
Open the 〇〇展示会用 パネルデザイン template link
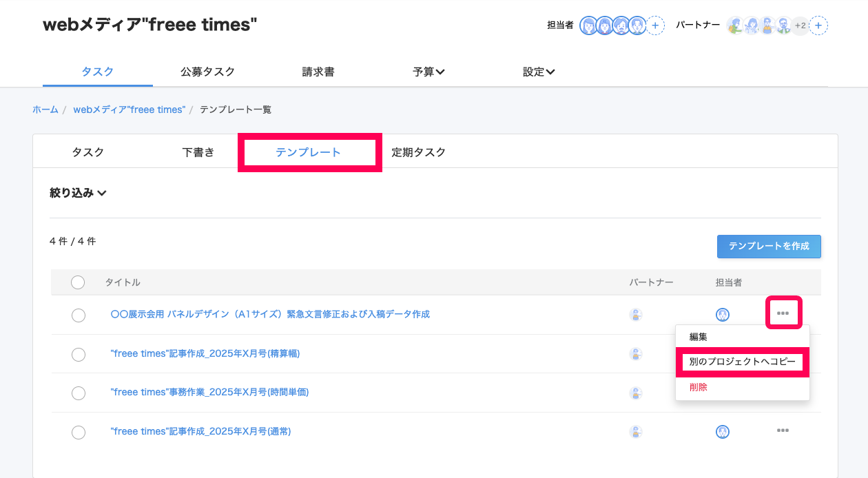pyautogui.click(x=270, y=314)
